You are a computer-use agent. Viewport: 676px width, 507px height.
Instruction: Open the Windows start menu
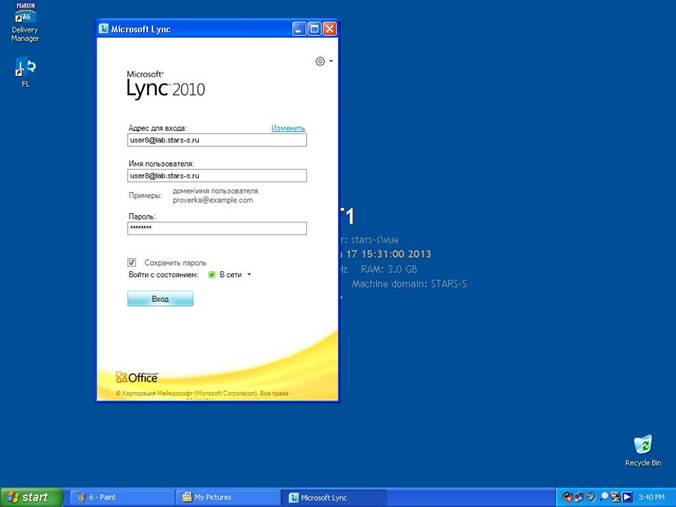pos(32,498)
